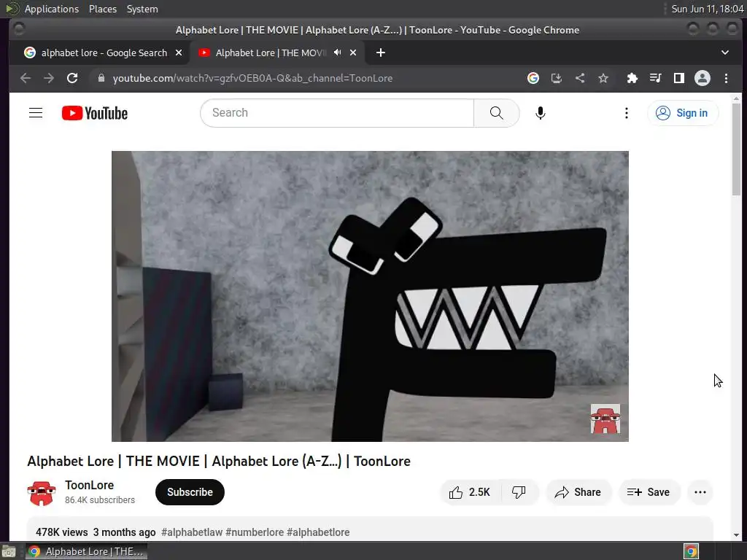
Task: Click the address bar URL
Action: [252, 78]
